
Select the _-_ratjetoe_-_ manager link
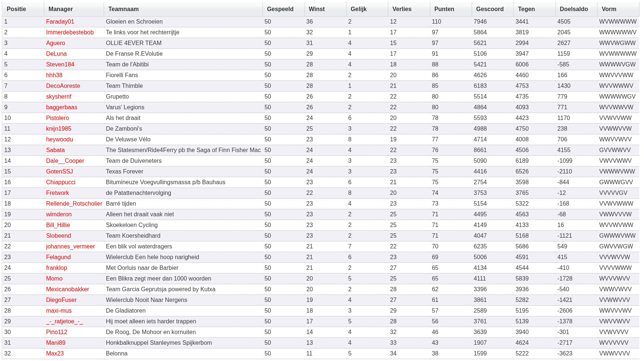(64, 322)
